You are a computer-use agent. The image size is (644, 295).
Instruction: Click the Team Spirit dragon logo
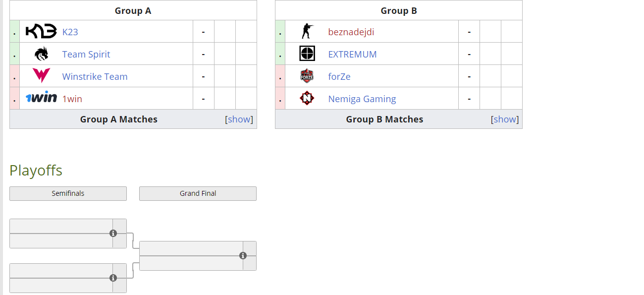[42, 54]
